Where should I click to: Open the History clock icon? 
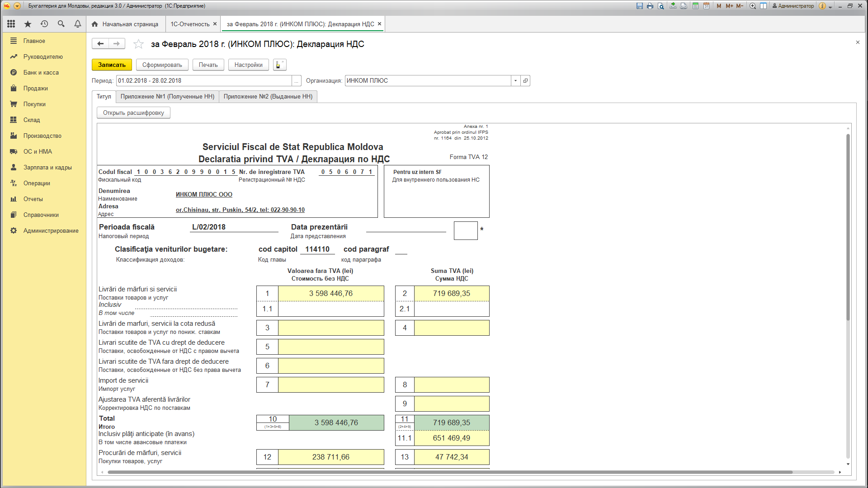click(44, 24)
